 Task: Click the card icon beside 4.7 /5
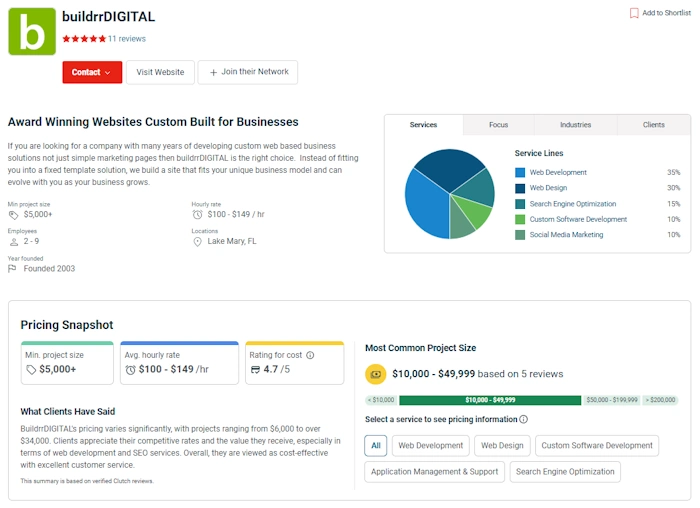pos(255,370)
